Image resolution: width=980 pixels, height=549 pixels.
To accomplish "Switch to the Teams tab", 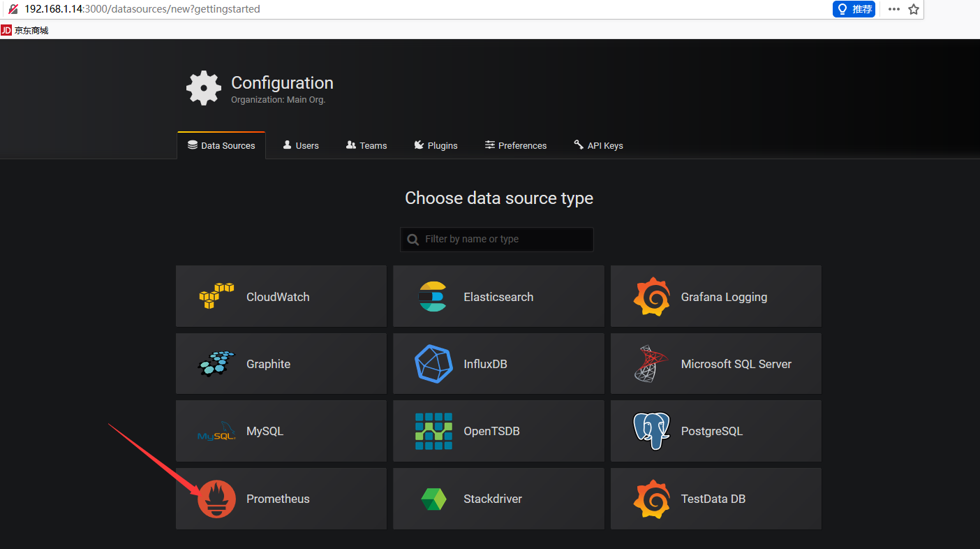I will click(366, 145).
